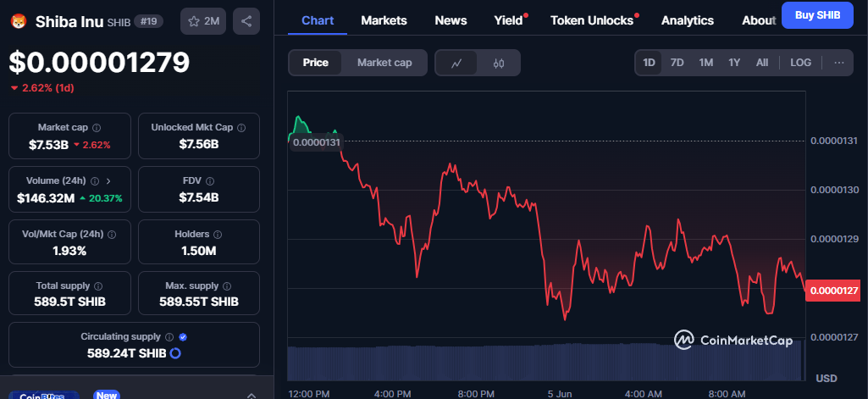The image size is (868, 399).
Task: Open the Yield tab
Action: [x=508, y=20]
